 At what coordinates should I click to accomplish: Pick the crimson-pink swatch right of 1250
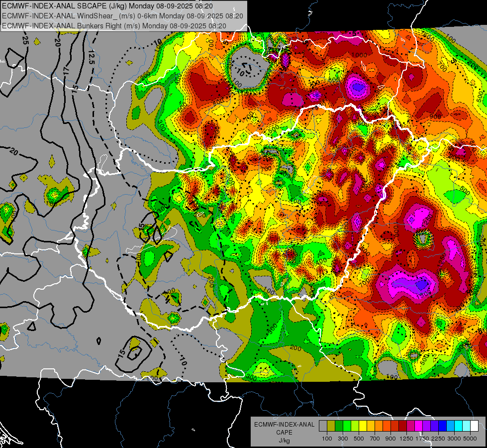410,426
